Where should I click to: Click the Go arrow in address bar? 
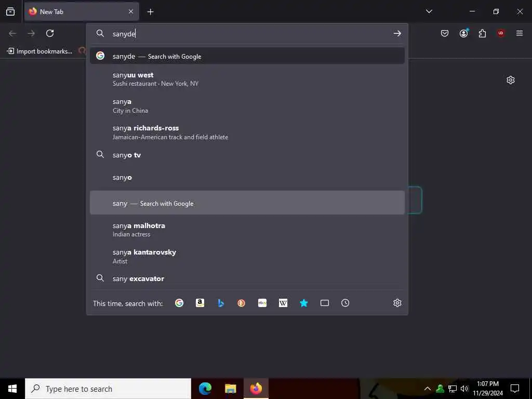tap(397, 34)
